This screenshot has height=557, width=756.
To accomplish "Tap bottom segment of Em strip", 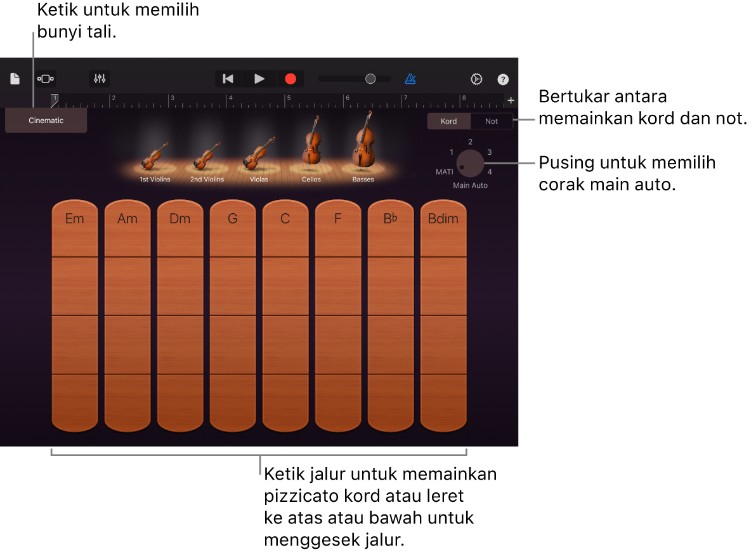I will point(75,403).
